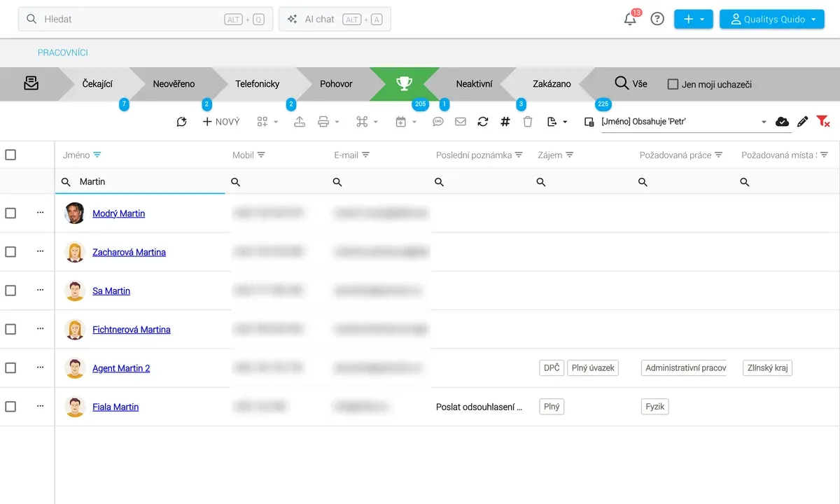The image size is (840, 504).
Task: Click the NOVÝ button
Action: (x=221, y=122)
